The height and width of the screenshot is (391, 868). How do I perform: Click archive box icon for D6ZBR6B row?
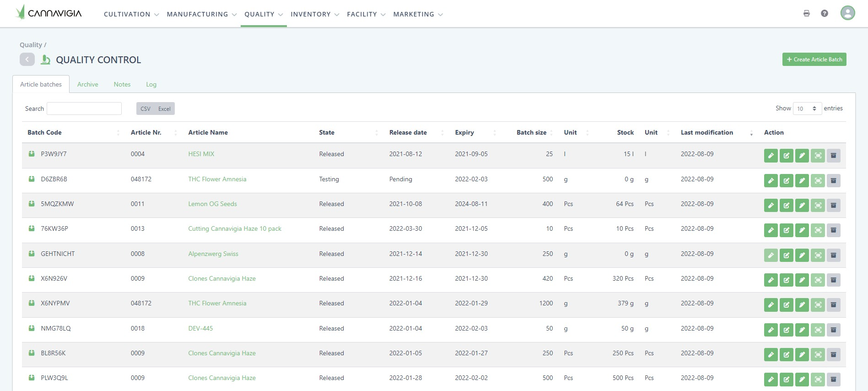coord(833,180)
